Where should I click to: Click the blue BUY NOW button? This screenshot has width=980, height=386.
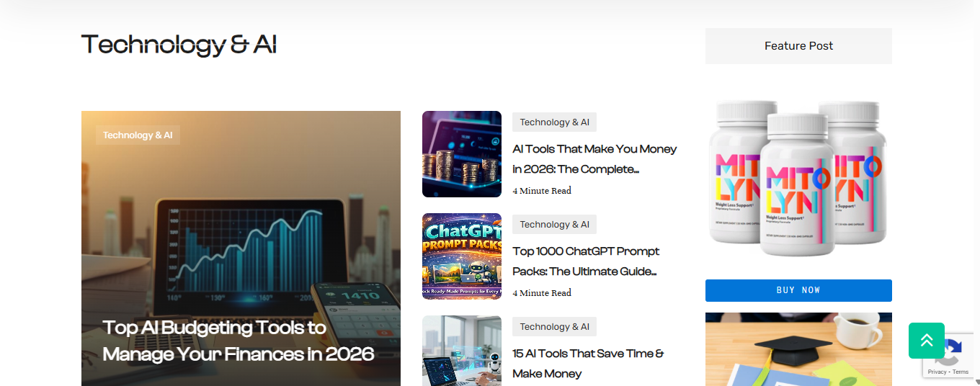point(798,290)
